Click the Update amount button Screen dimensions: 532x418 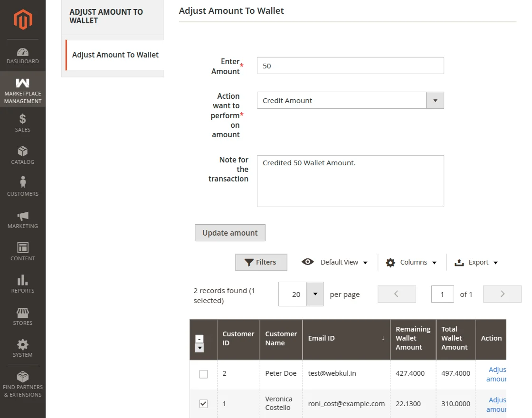230,233
